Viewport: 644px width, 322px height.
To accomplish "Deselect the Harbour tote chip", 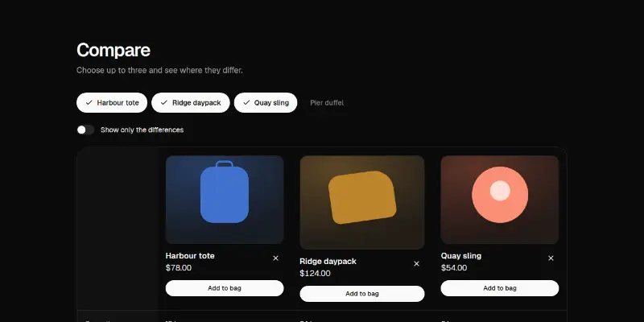I will (112, 103).
